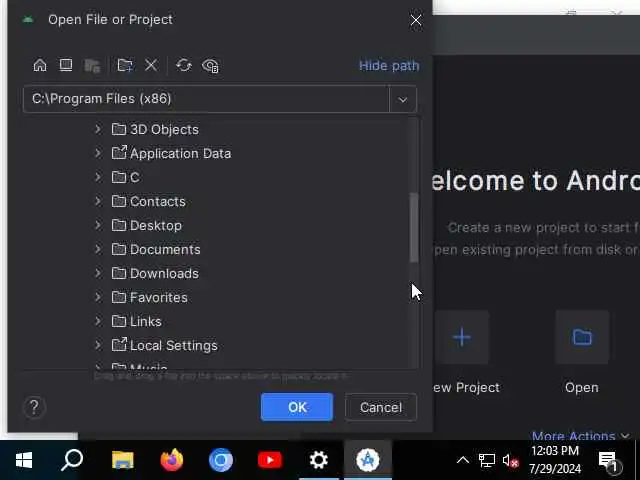Expand the 3D Objects folder
The height and width of the screenshot is (480, 640).
(98, 129)
